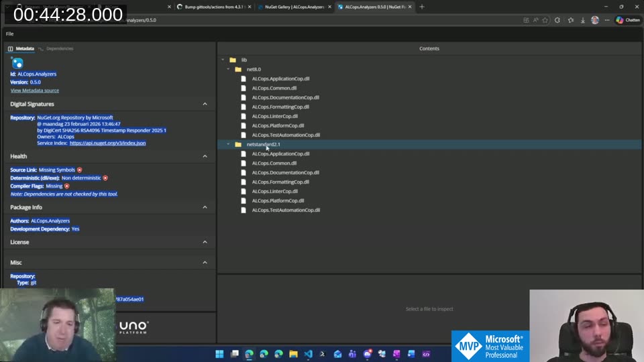Image resolution: width=644 pixels, height=362 pixels.
Task: Open browser Downloads icon
Action: click(x=583, y=20)
